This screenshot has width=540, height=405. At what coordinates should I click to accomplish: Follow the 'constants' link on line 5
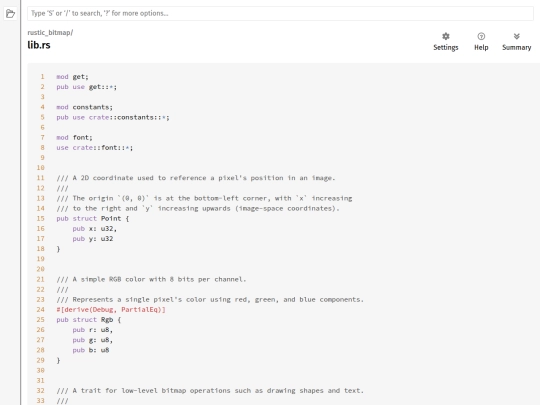pos(135,117)
